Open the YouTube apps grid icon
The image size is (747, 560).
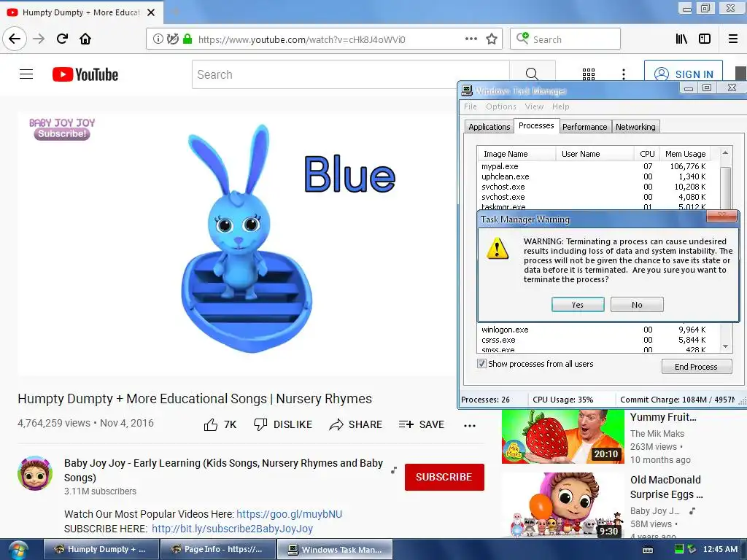click(x=589, y=74)
